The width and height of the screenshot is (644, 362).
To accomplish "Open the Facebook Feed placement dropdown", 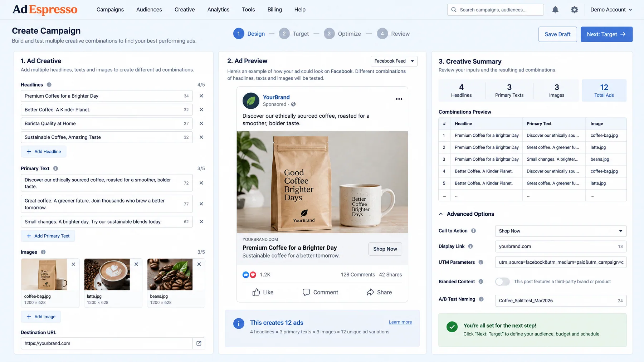I will [394, 61].
